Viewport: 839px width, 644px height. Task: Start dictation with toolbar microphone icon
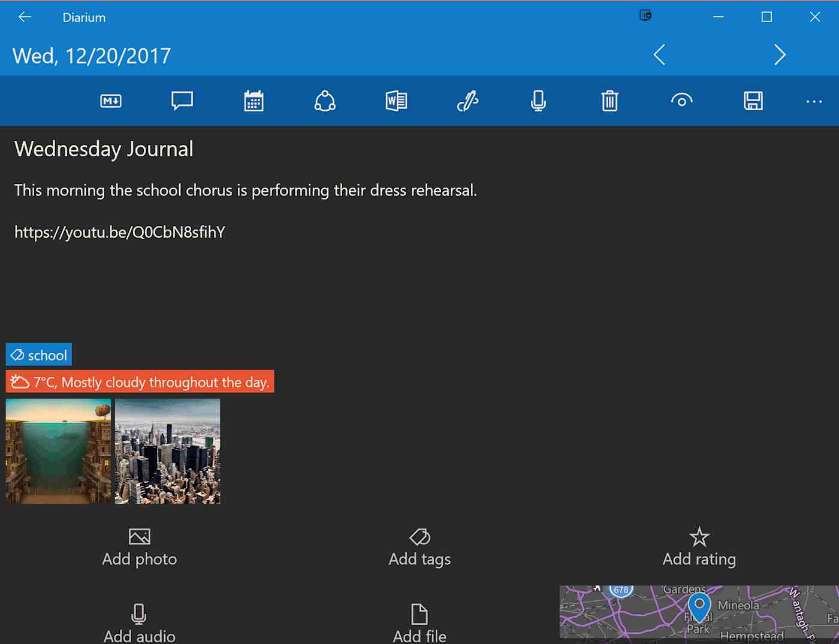click(539, 101)
